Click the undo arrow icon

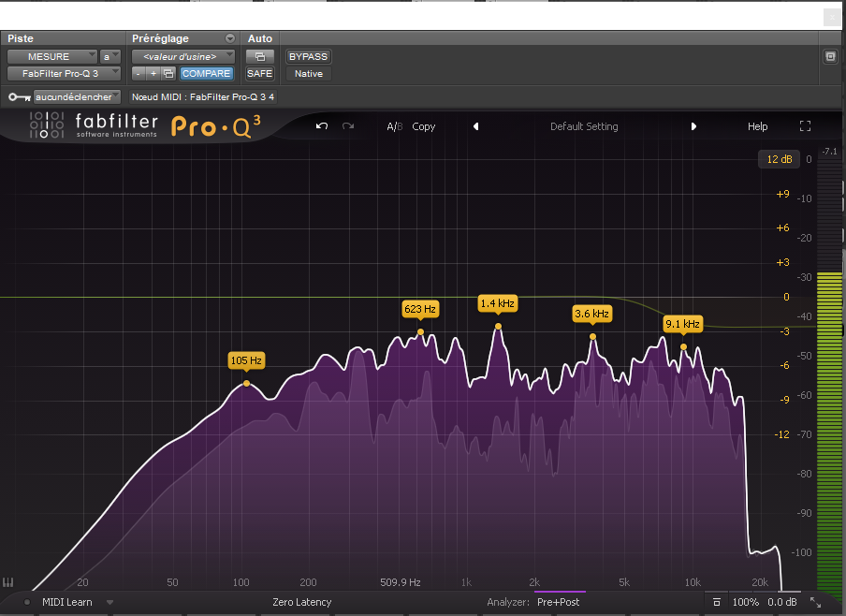(x=322, y=125)
